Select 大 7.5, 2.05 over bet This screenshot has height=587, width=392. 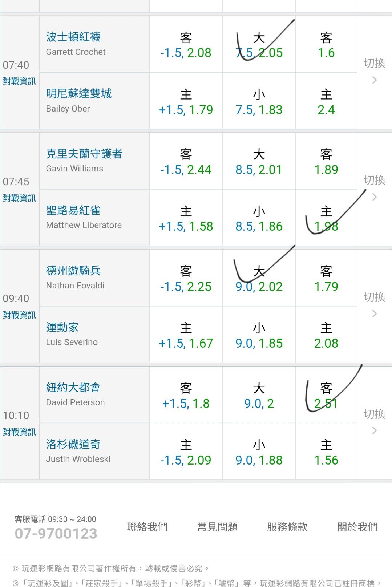[259, 45]
